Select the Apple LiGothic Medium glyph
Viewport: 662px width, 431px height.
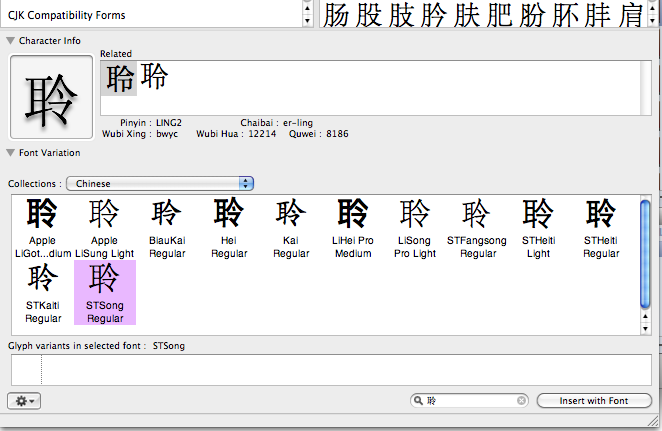pos(42,228)
